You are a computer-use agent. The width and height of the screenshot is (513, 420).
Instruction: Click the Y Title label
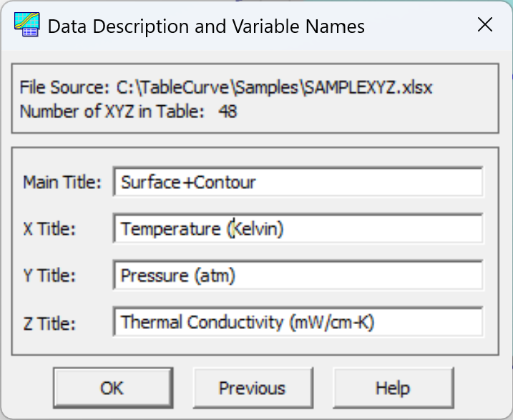(49, 275)
